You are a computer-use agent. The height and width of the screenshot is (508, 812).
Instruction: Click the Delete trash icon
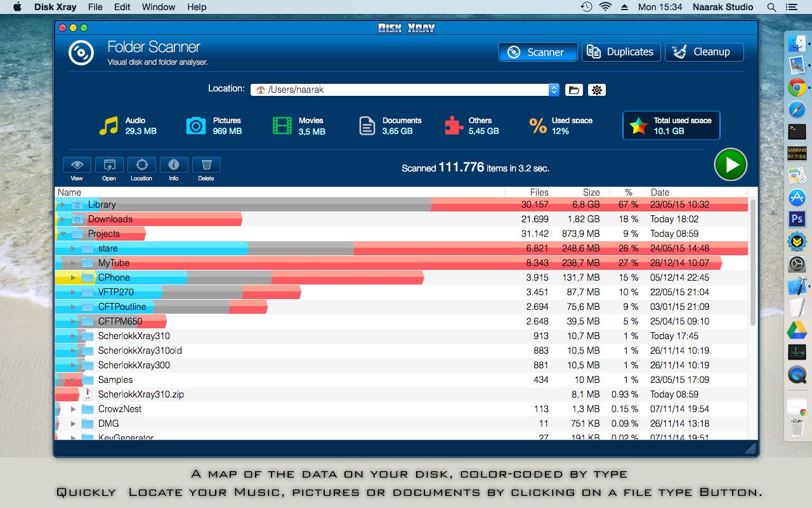pyautogui.click(x=206, y=165)
